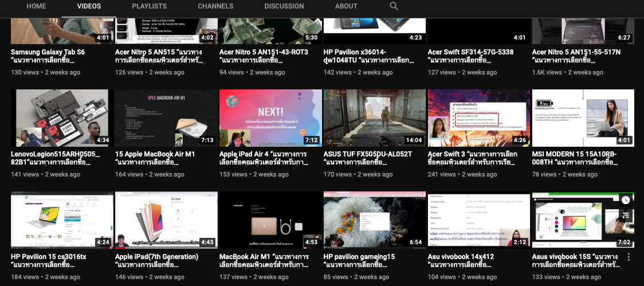644x286 pixels.
Task: Click the MSI MODERN 15 video thumbnail
Action: tap(583, 118)
